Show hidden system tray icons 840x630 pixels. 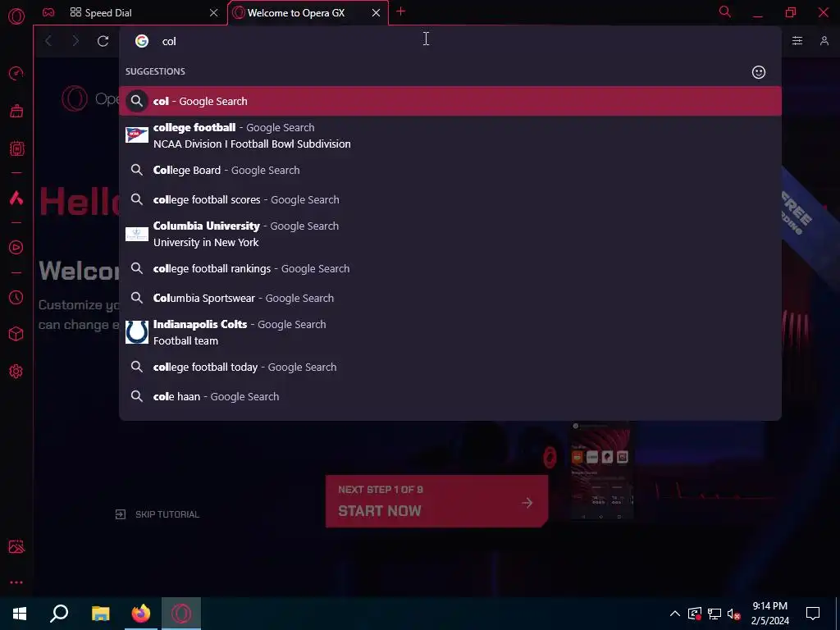[675, 614]
